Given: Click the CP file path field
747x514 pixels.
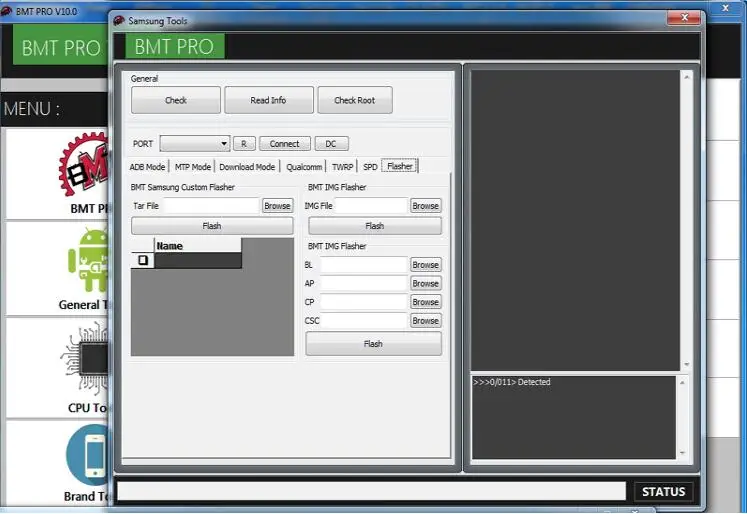Looking at the screenshot, I should click(364, 302).
